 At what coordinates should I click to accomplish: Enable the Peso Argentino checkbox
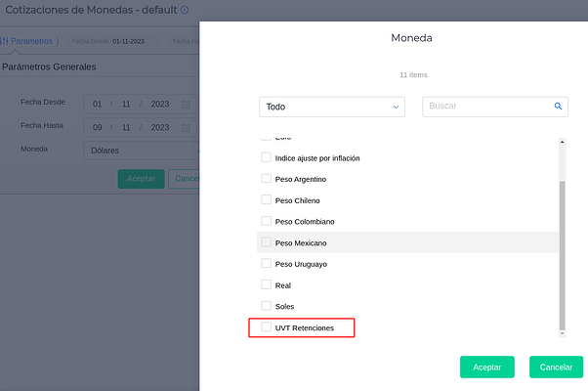267,179
